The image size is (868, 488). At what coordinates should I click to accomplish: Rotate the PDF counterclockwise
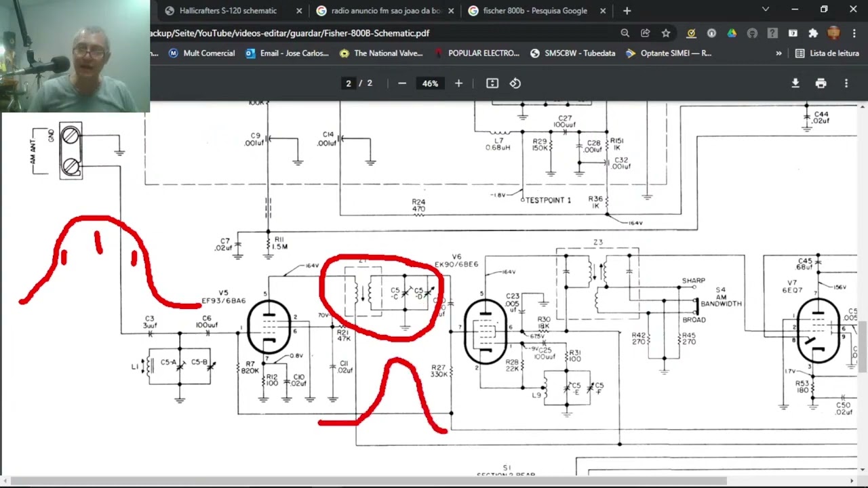(515, 83)
